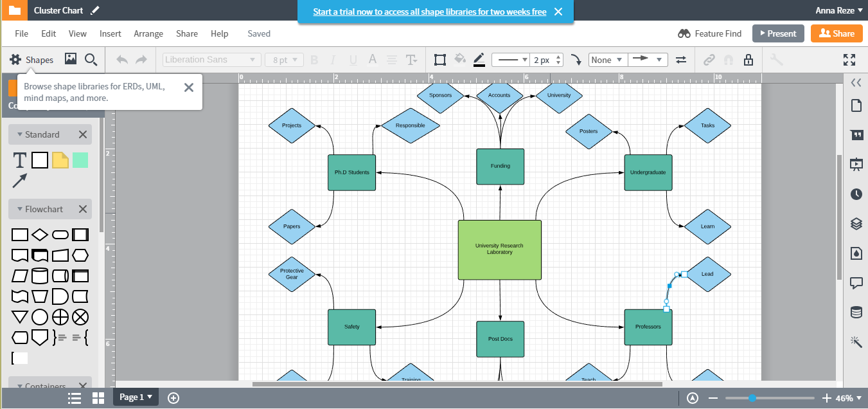This screenshot has width=868, height=409.
Task: Open text color picker A
Action: click(x=372, y=60)
